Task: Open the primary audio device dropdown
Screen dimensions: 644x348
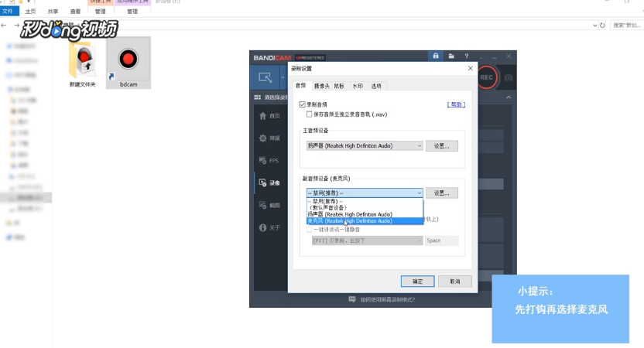Action: pyautogui.click(x=365, y=145)
